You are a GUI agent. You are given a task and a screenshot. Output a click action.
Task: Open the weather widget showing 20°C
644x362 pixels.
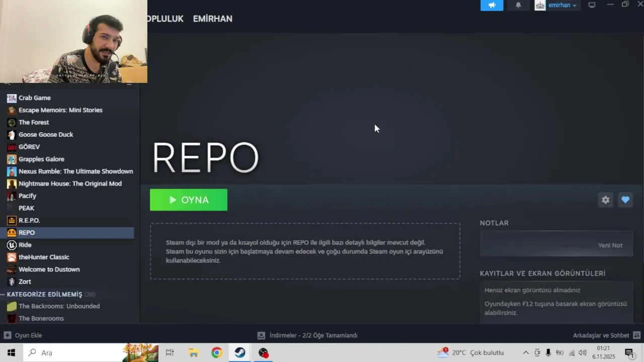pyautogui.click(x=470, y=353)
